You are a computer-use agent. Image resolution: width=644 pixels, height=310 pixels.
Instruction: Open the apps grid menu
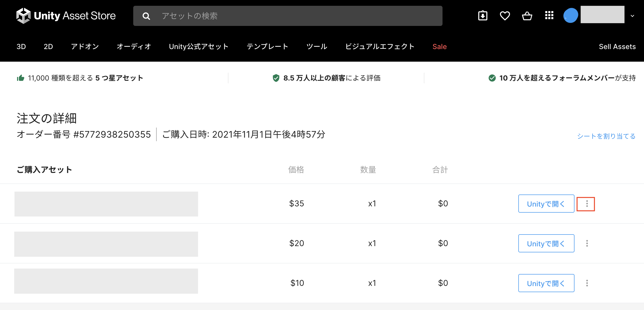coord(549,15)
